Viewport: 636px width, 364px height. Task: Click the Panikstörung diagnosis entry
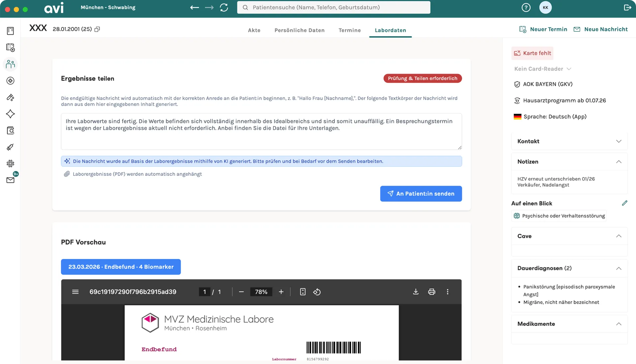569,290
